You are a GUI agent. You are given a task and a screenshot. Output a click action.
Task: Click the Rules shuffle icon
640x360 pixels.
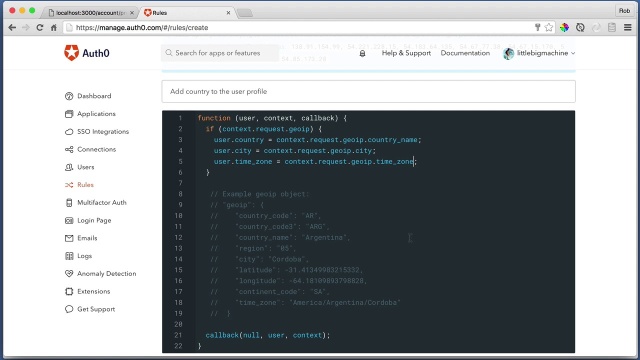[69, 185]
